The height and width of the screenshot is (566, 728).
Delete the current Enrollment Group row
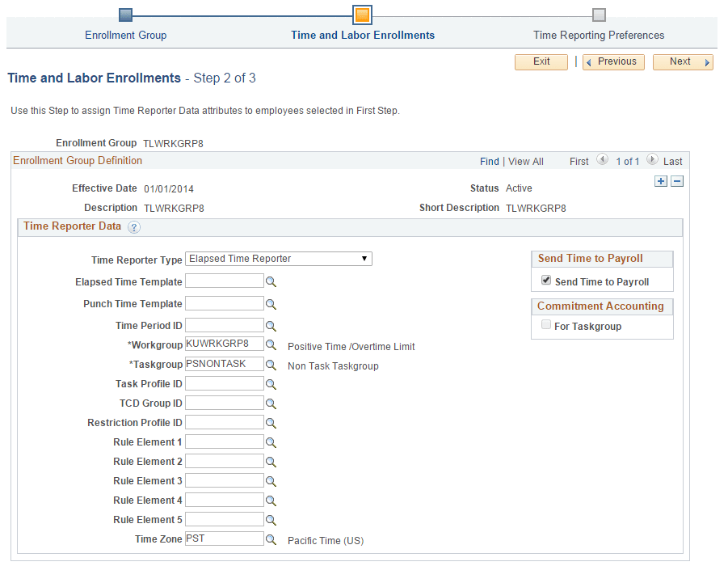point(677,181)
